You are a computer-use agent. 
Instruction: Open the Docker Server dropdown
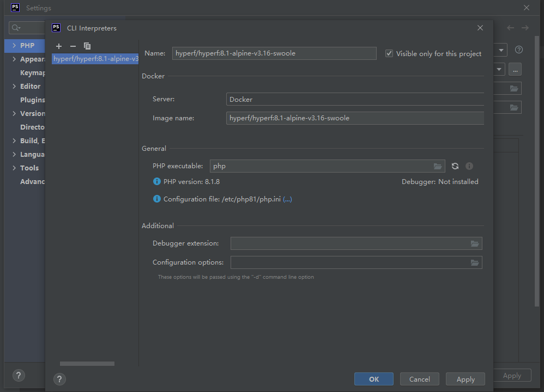pos(355,99)
